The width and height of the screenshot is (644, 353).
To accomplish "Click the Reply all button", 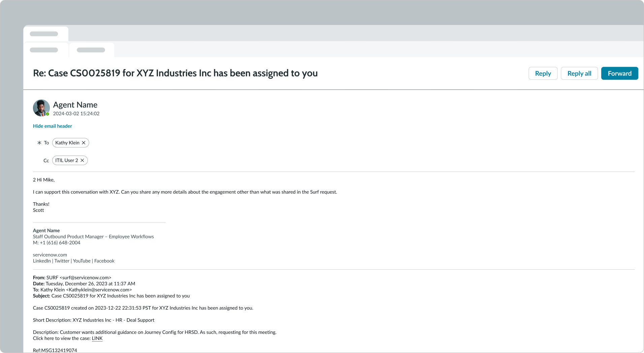I will [x=579, y=73].
